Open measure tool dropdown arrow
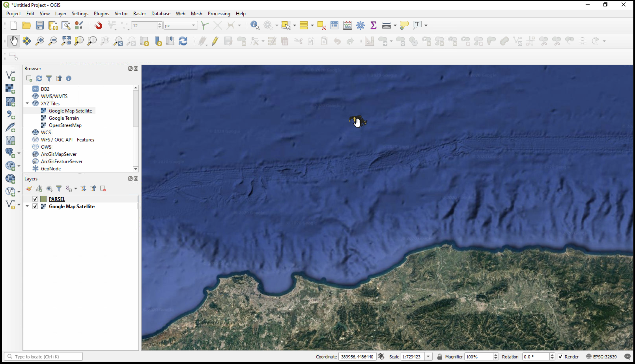The image size is (635, 364). point(395,25)
